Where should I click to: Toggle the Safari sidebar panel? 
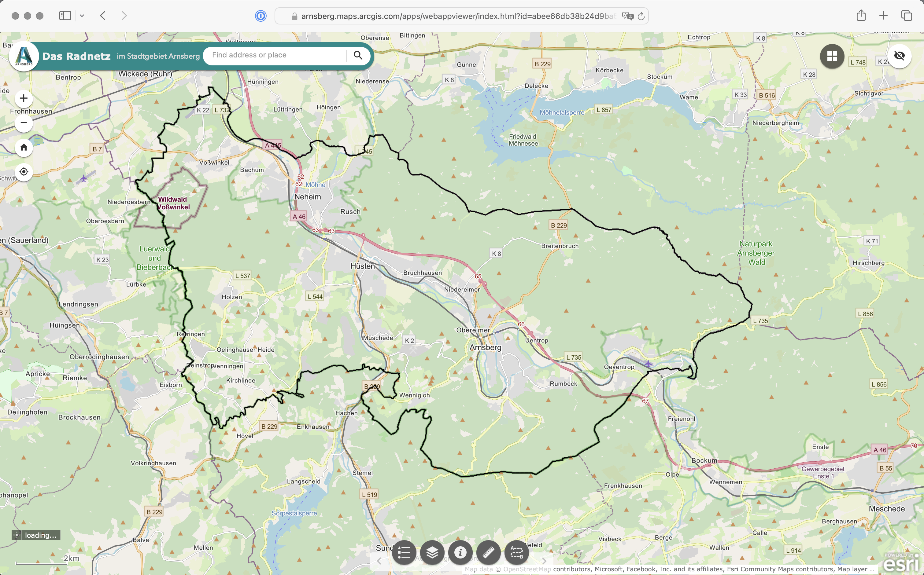point(65,16)
